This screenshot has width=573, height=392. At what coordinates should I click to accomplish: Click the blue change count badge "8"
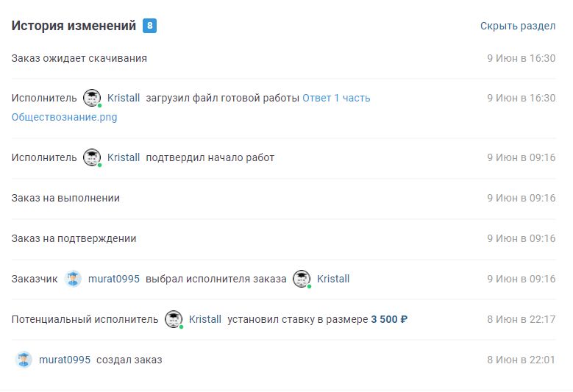point(149,26)
